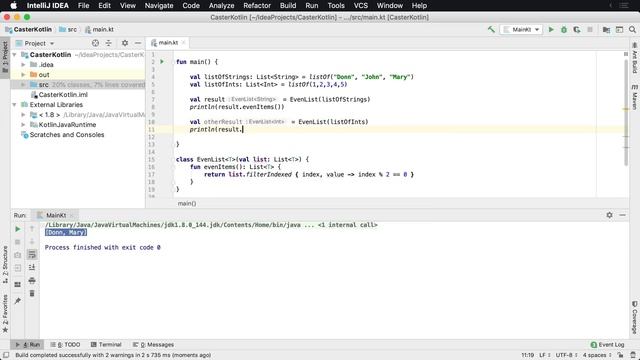
Task: Toggle scroll to end icon in Run panel
Action: 32,267
